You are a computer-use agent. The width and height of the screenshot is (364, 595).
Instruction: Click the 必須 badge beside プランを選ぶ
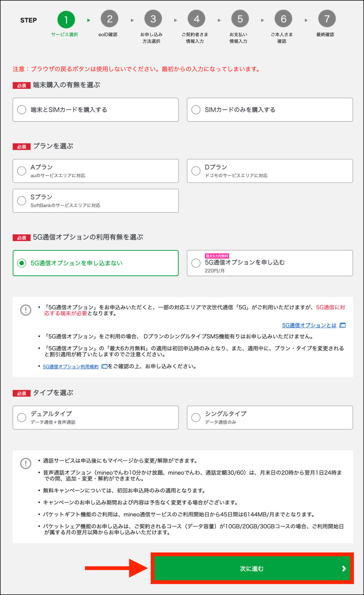(21, 147)
